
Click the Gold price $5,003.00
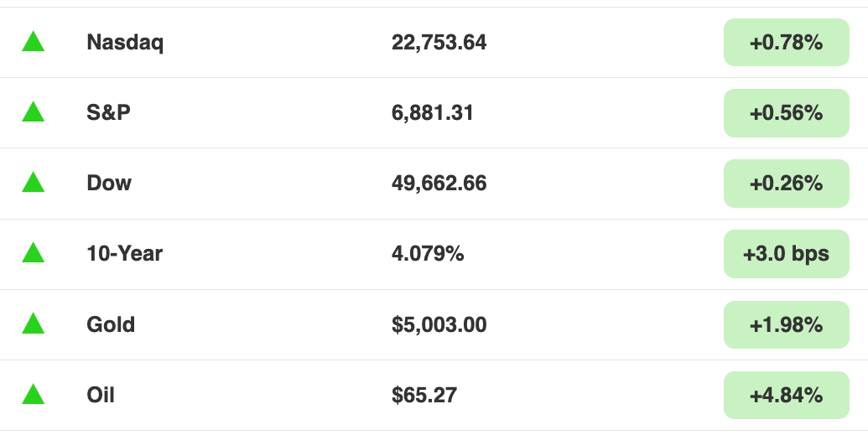(x=439, y=324)
